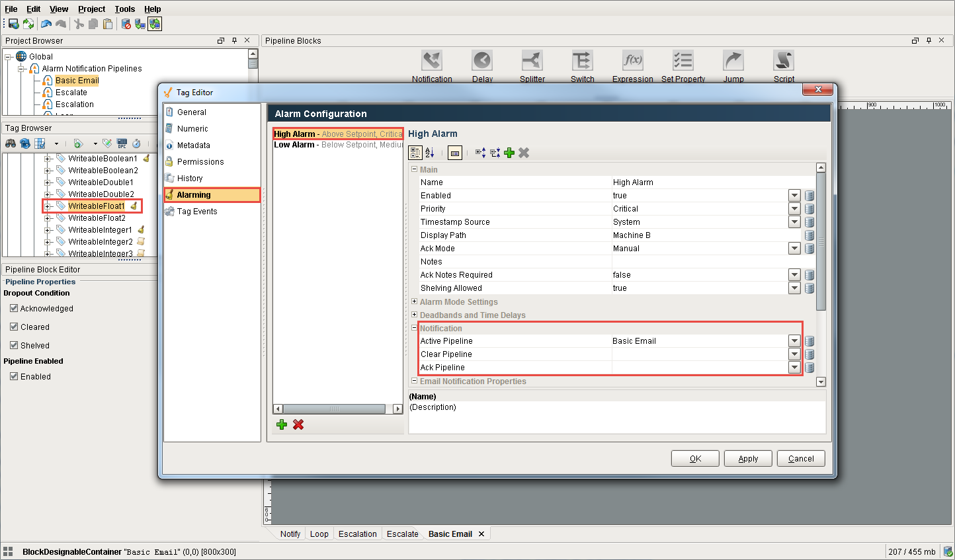Click green plus below alarm list

[x=282, y=424]
